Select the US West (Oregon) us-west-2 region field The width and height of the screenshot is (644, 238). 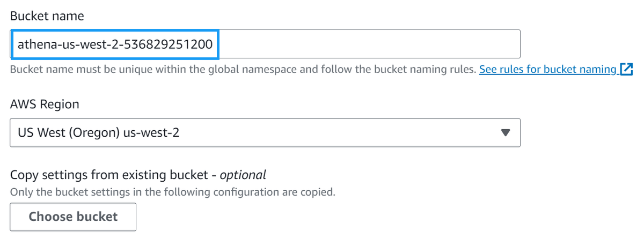265,132
